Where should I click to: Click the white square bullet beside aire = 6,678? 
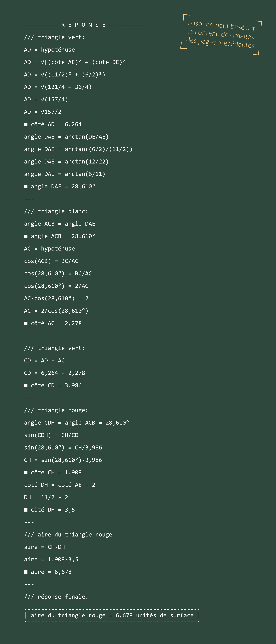pos(26,572)
